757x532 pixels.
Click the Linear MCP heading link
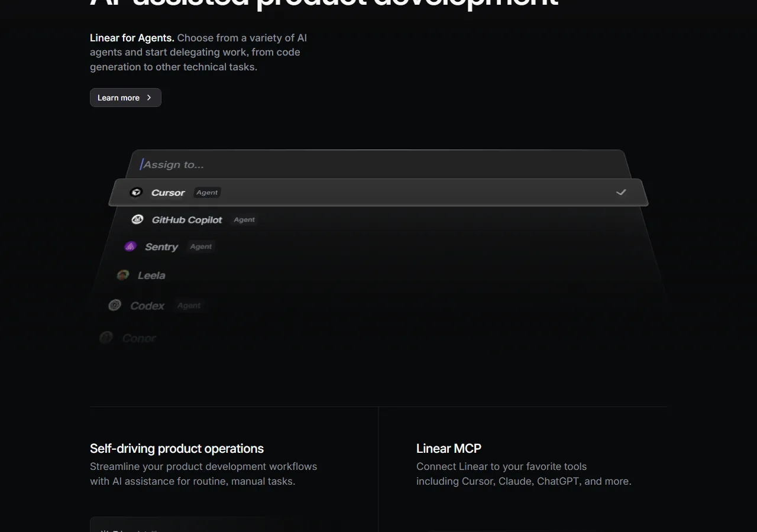click(x=448, y=448)
